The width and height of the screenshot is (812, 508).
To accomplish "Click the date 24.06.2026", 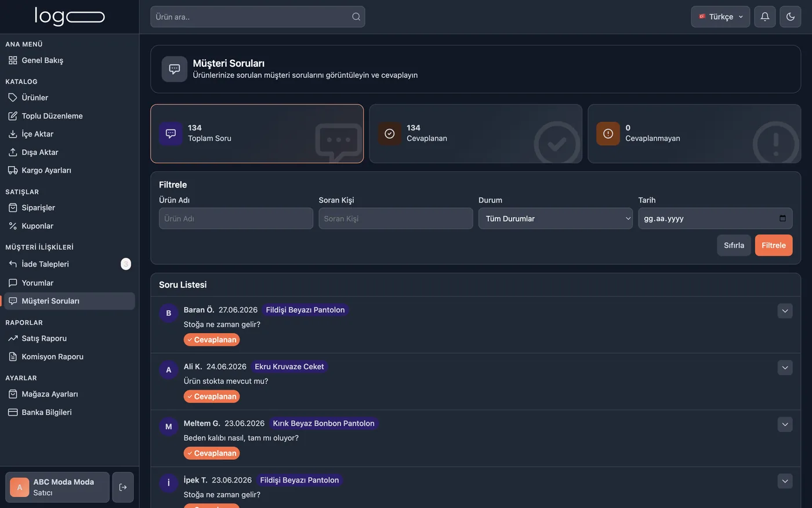I will click(226, 367).
